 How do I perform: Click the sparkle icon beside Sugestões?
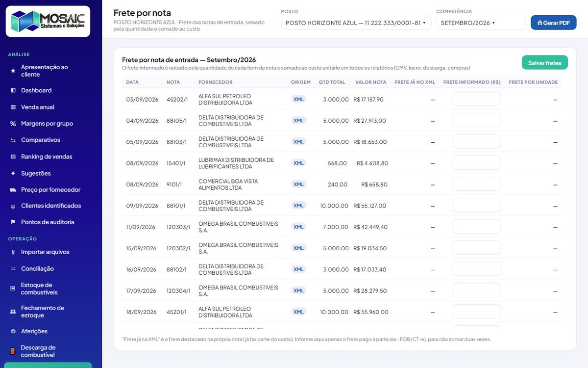[x=13, y=174]
